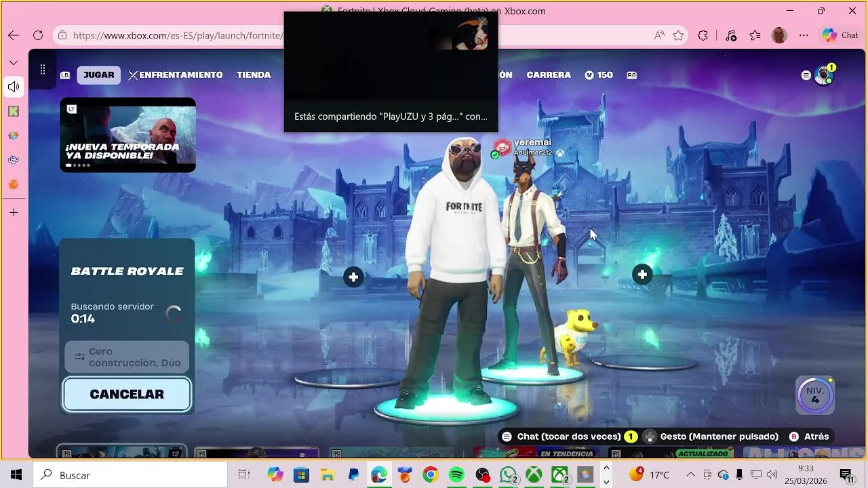The height and width of the screenshot is (488, 868).
Task: Open the CARRERA tab
Action: tap(549, 75)
